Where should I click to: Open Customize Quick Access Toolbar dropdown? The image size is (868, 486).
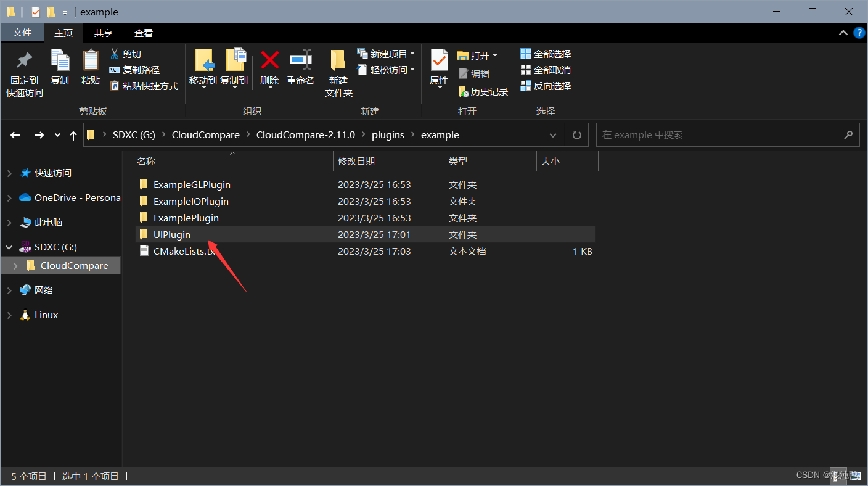[65, 12]
